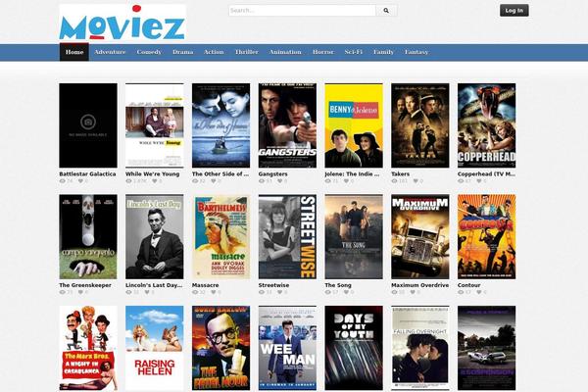Open the Sci-Fi category
This screenshot has height=392, width=588.
point(354,52)
